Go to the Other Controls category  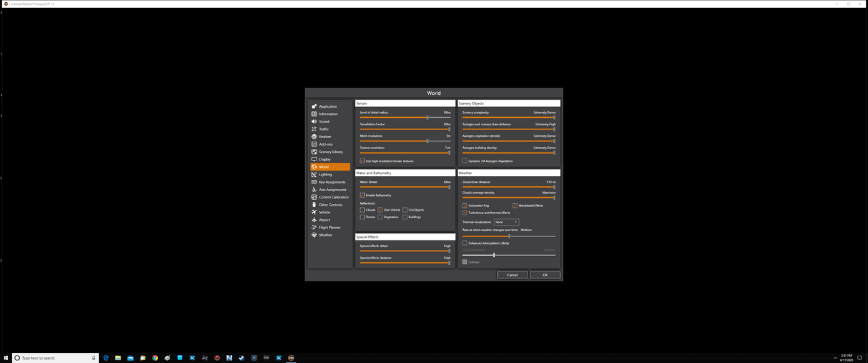tap(330, 205)
